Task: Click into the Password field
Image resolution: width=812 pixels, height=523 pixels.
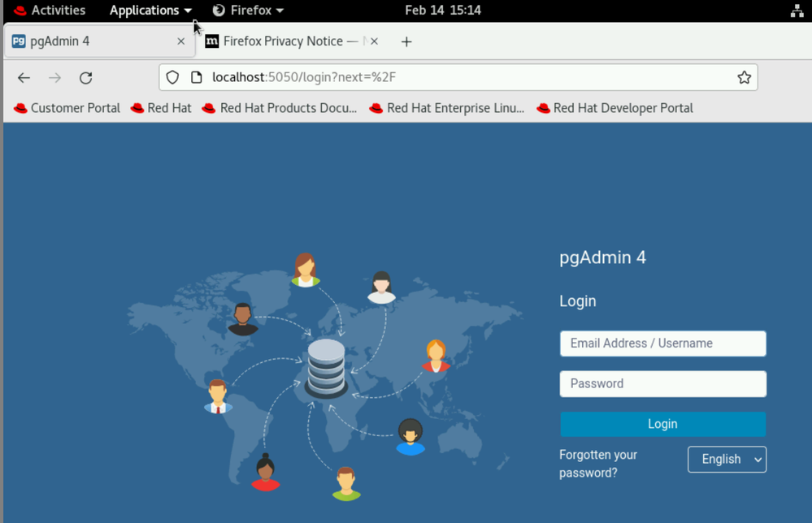Action: (662, 384)
